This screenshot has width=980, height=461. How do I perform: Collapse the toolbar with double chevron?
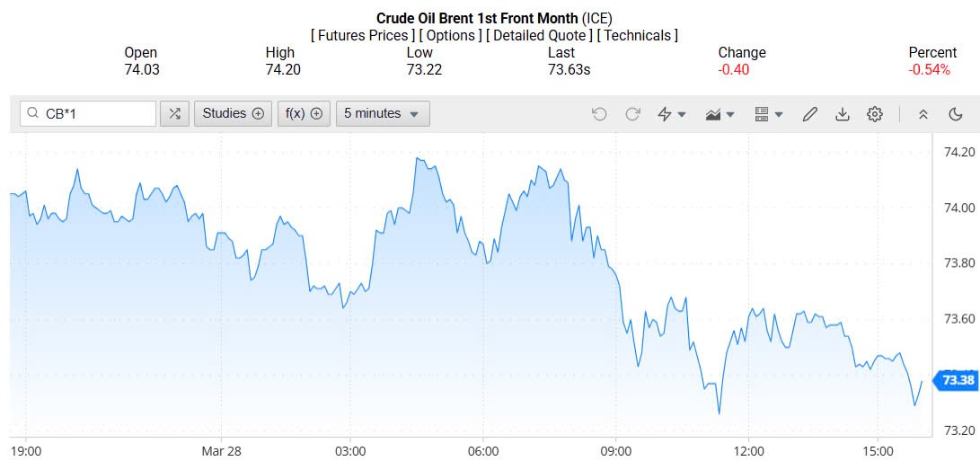[923, 114]
